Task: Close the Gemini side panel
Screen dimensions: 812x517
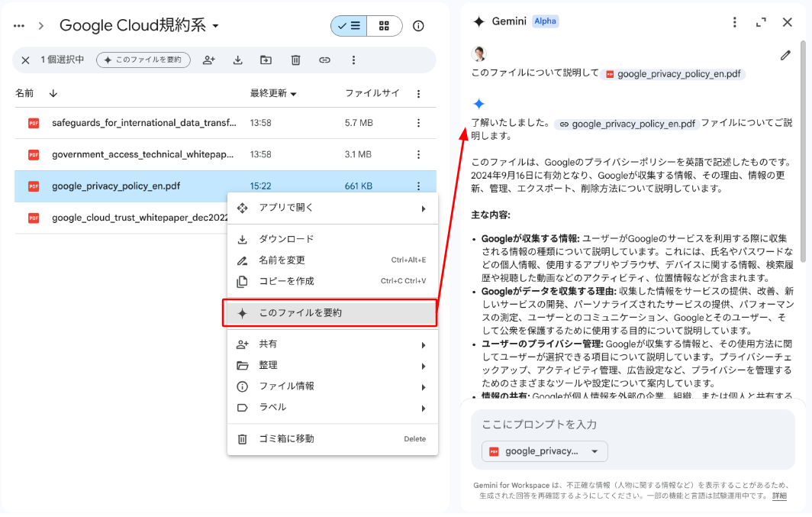Action: pos(787,21)
